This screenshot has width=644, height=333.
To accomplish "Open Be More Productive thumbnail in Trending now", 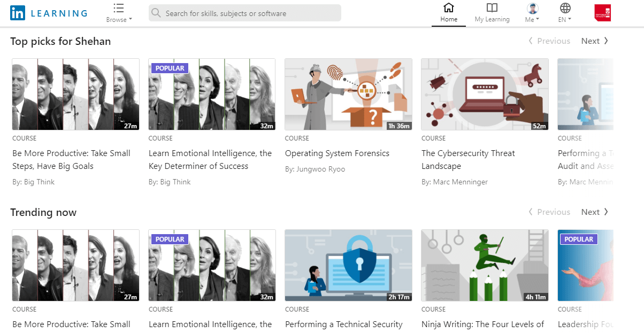I will click(x=76, y=266).
